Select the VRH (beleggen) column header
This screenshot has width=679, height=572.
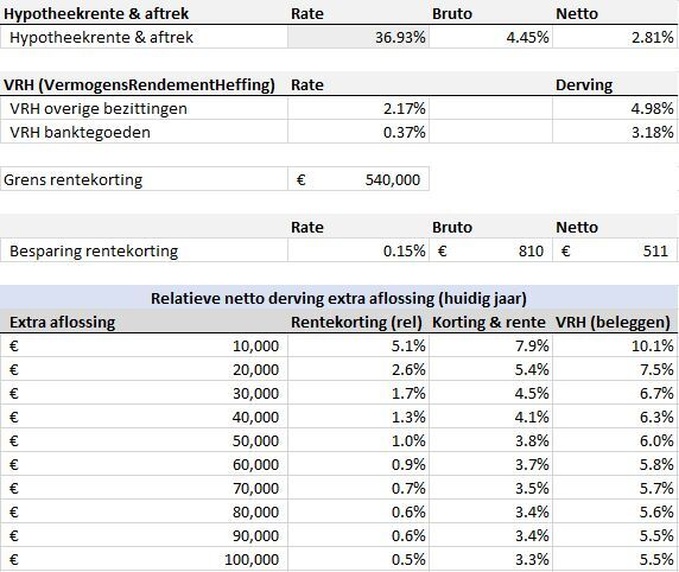[614, 322]
